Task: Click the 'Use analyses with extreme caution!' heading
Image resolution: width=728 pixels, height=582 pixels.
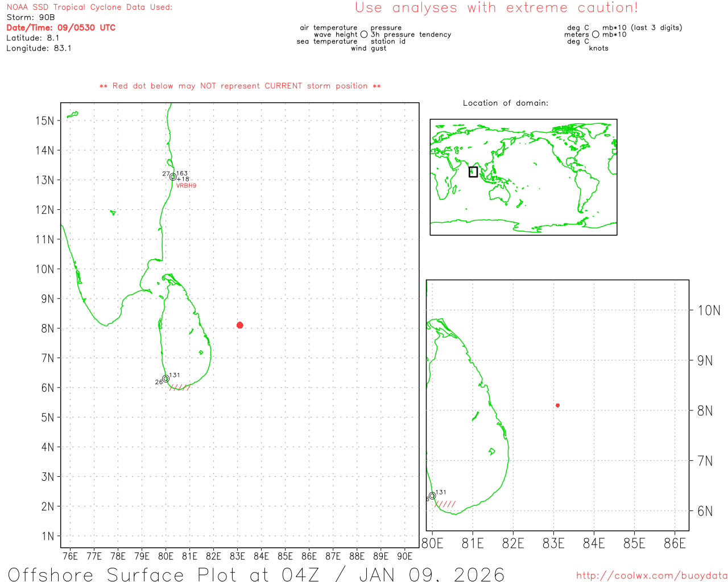Action: pos(496,8)
